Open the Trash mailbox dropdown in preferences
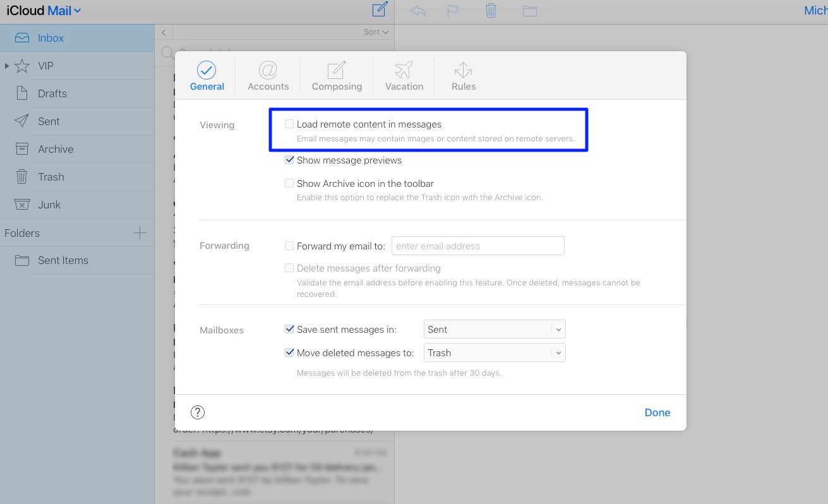This screenshot has width=828, height=504. pyautogui.click(x=495, y=352)
